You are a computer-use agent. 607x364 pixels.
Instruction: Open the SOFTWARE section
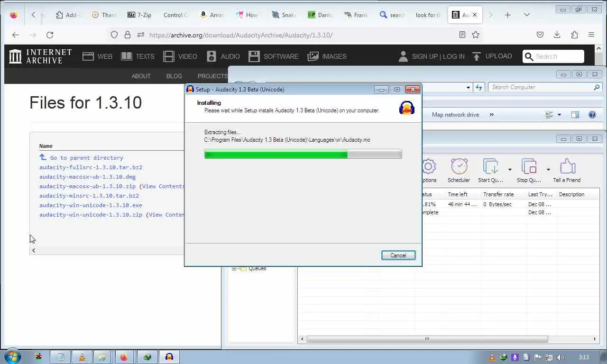274,56
